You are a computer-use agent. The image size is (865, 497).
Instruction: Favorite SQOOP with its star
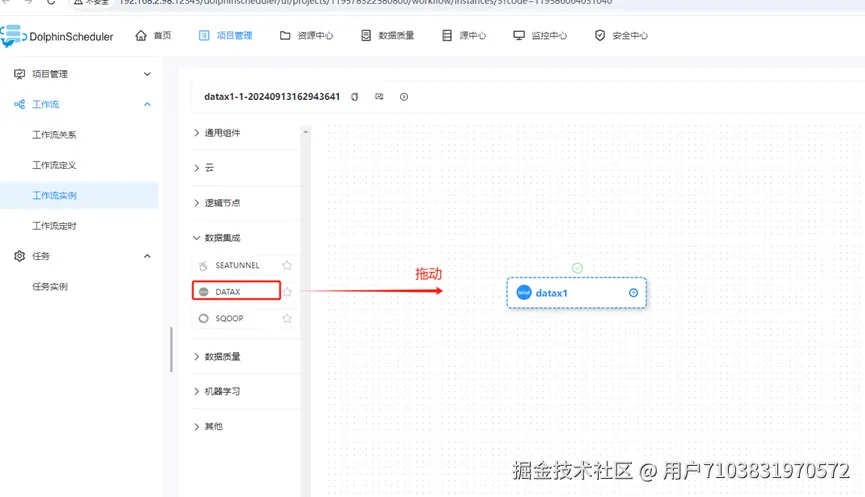click(x=287, y=318)
